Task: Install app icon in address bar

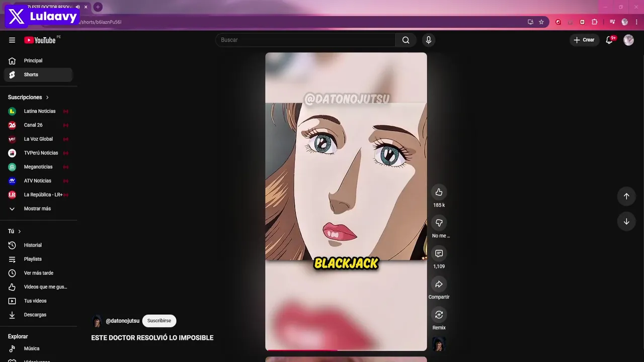Action: (x=530, y=22)
